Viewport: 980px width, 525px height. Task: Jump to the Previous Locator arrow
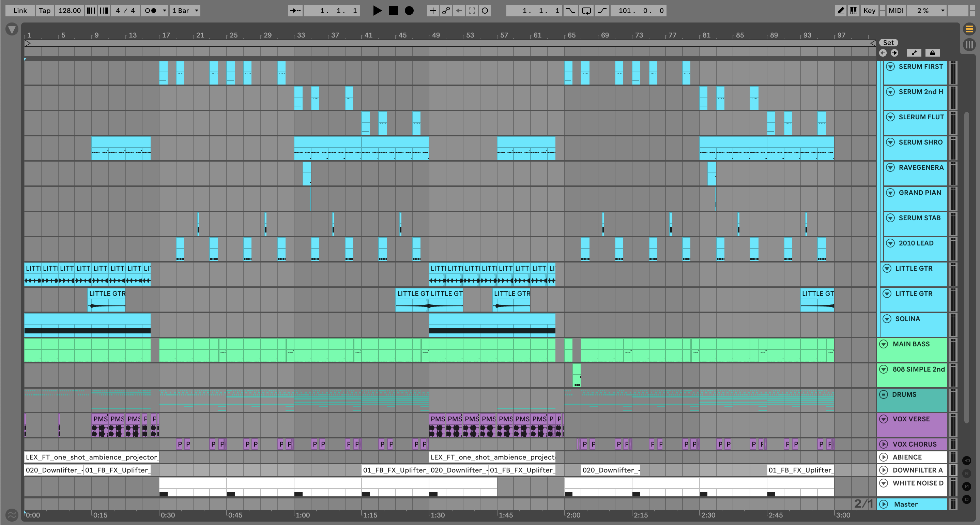pyautogui.click(x=883, y=53)
